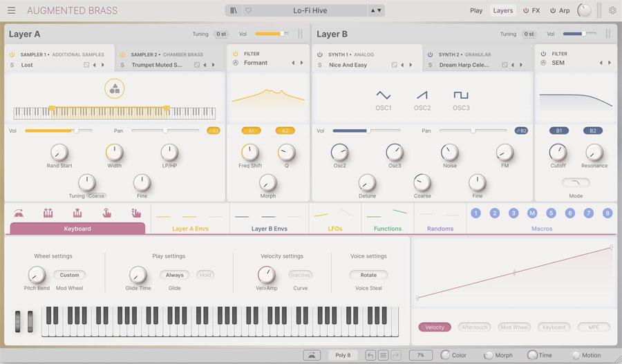Click the Poly 8 polyphony button
Screen dimensions: 622x364
343,355
